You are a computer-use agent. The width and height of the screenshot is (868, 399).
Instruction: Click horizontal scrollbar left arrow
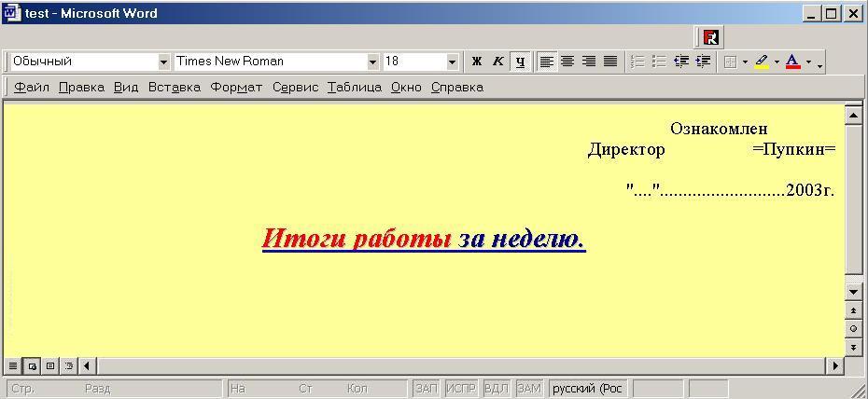[x=87, y=365]
